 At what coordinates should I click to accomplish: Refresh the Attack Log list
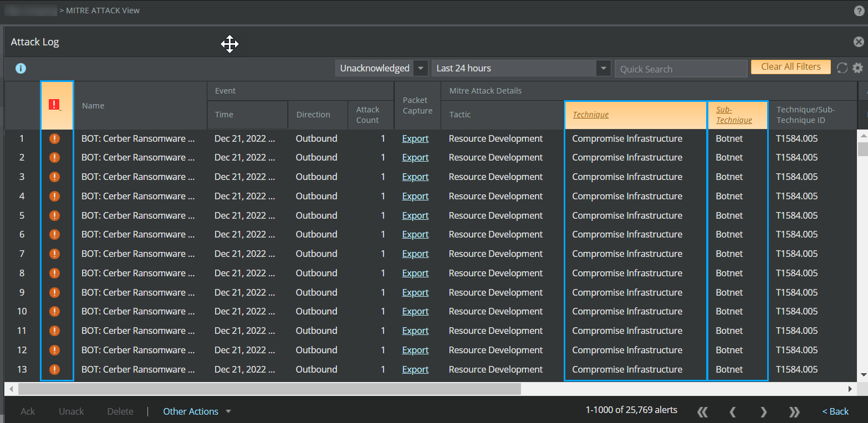842,68
